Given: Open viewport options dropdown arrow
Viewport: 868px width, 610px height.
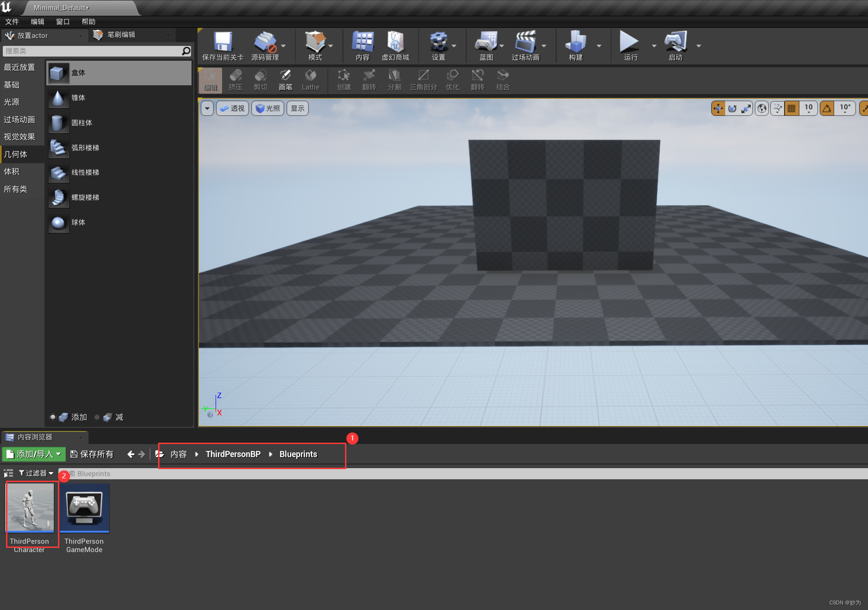Looking at the screenshot, I should [207, 108].
